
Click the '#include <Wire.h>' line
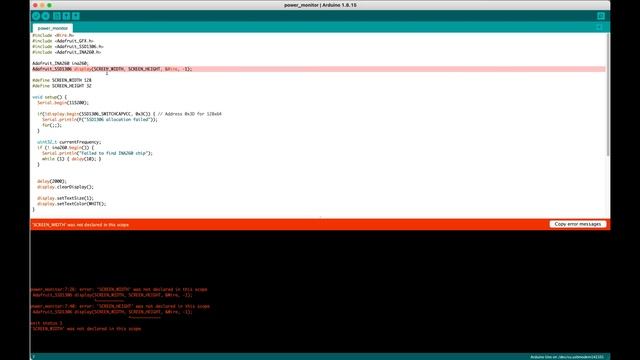click(x=53, y=36)
